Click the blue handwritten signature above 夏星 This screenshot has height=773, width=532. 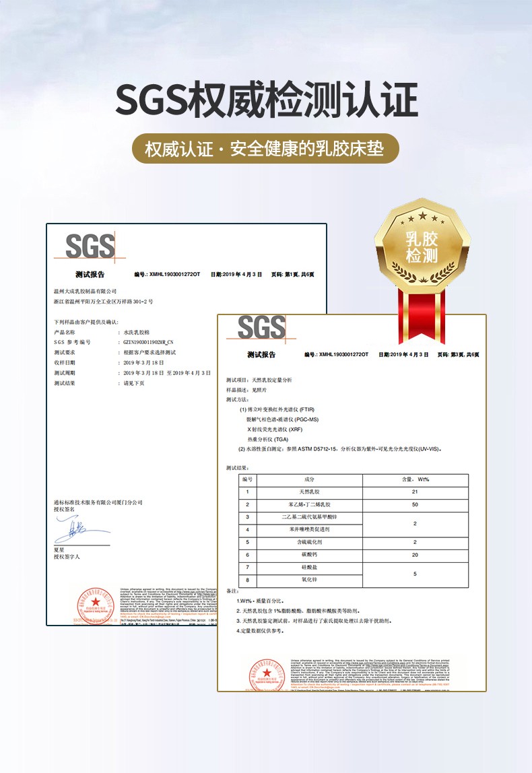click(81, 529)
